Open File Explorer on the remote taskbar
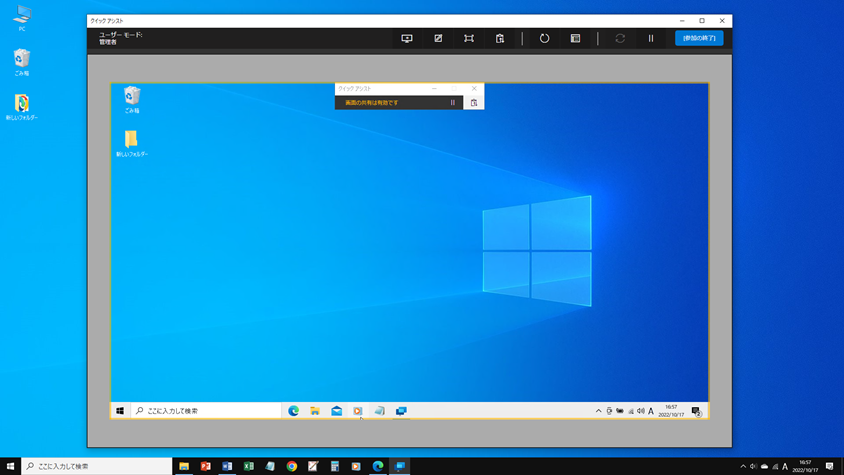The height and width of the screenshot is (475, 844). pyautogui.click(x=315, y=411)
